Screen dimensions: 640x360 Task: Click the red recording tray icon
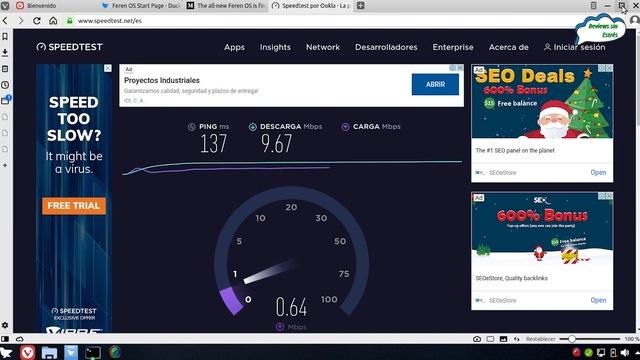pos(576,352)
